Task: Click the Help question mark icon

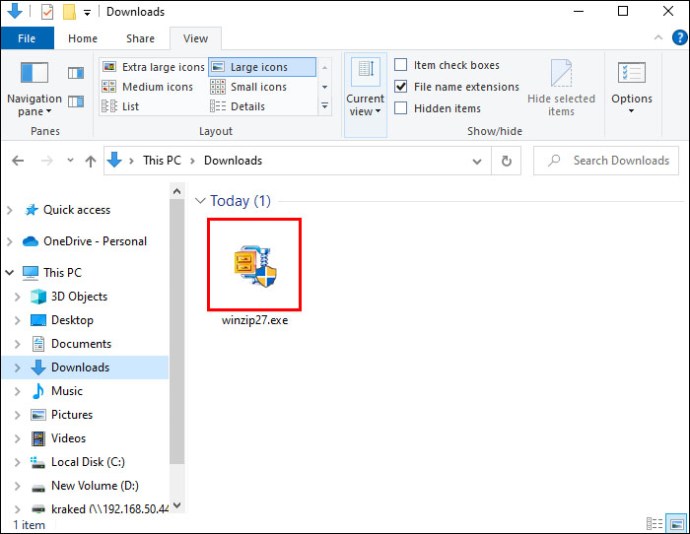Action: point(680,38)
